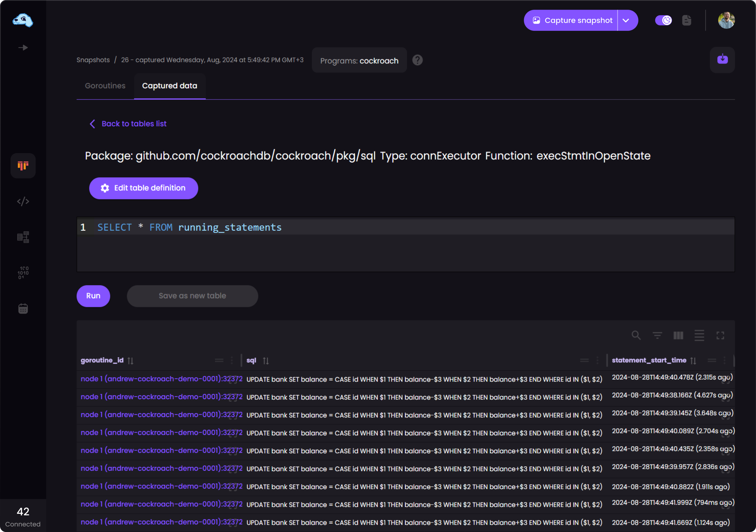Click the Run button

click(x=93, y=296)
